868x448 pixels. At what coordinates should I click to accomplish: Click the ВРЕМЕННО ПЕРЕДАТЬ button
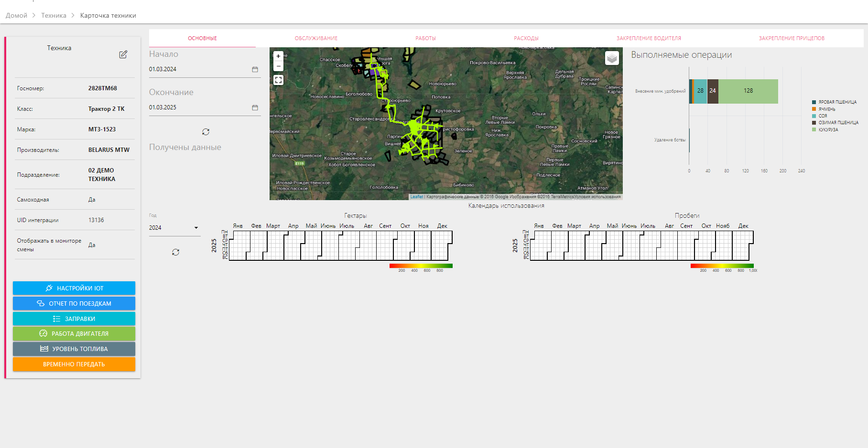click(74, 364)
